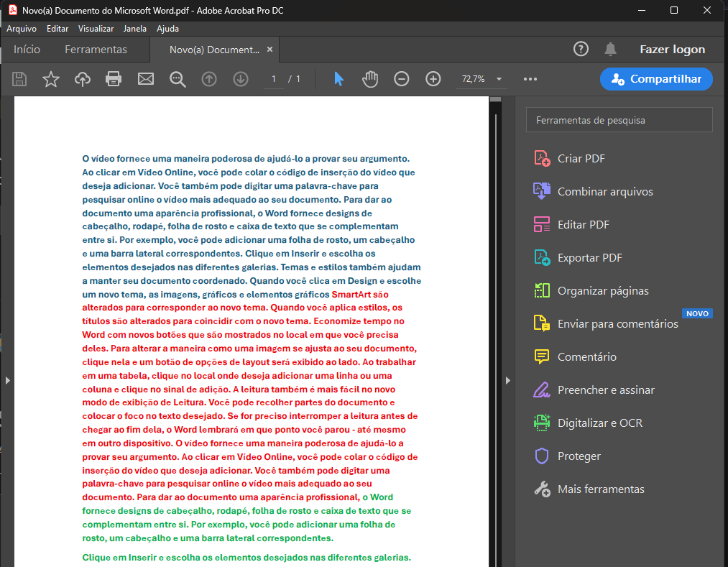Open the Arquivo menu
728x567 pixels.
coord(22,29)
